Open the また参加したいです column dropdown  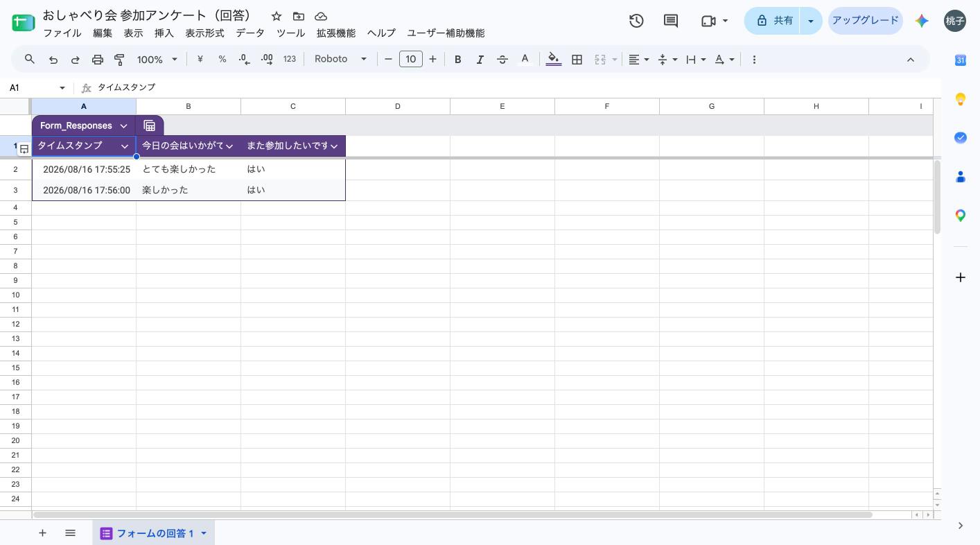(x=334, y=146)
